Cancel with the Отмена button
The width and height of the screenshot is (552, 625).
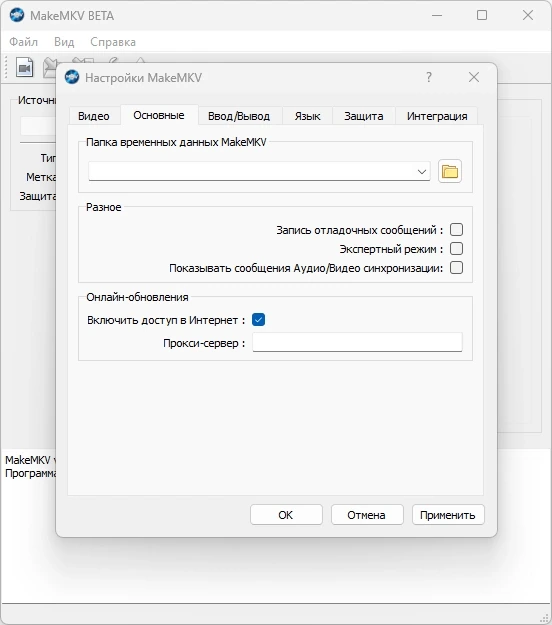click(x=367, y=515)
